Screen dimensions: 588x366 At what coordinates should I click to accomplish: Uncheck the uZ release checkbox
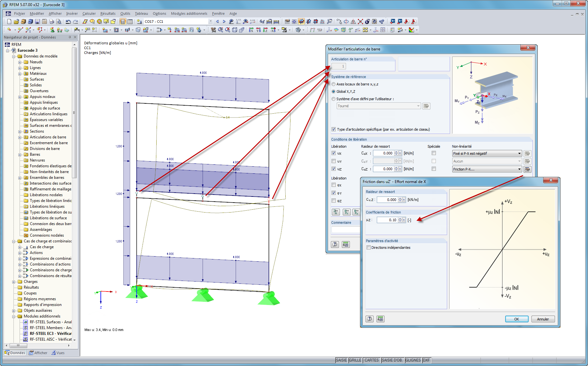pyautogui.click(x=334, y=169)
